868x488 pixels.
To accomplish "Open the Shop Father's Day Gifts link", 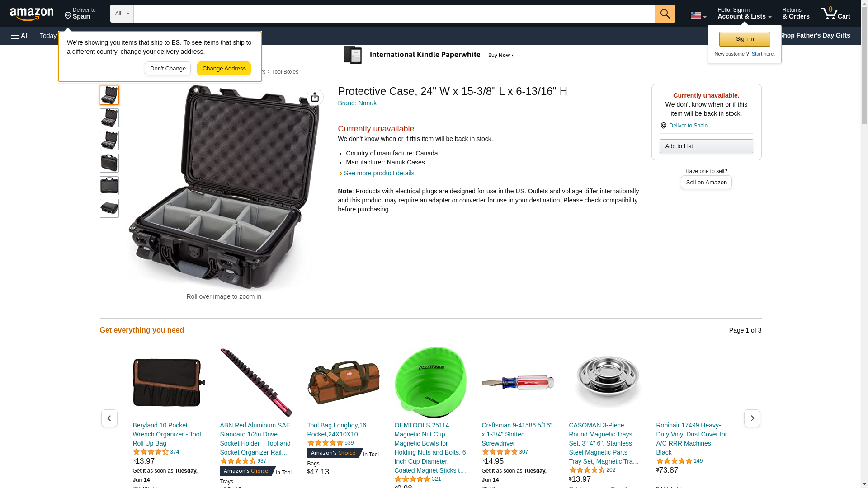I will point(815,35).
